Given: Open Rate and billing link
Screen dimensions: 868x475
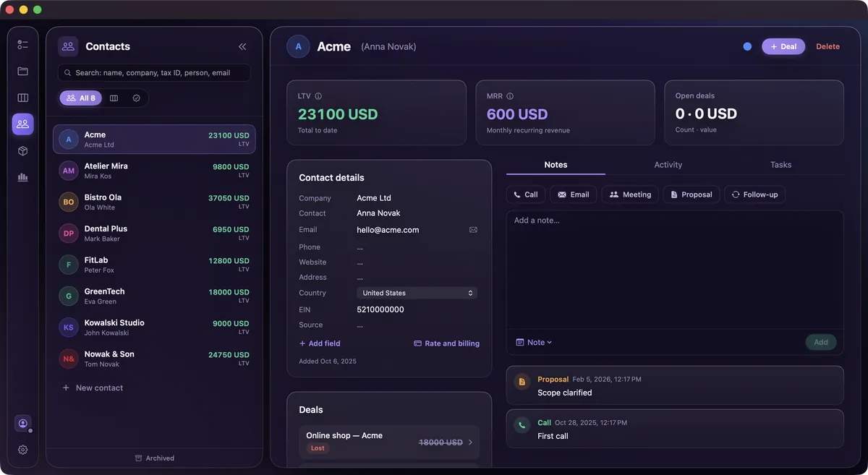Looking at the screenshot, I should tap(446, 343).
